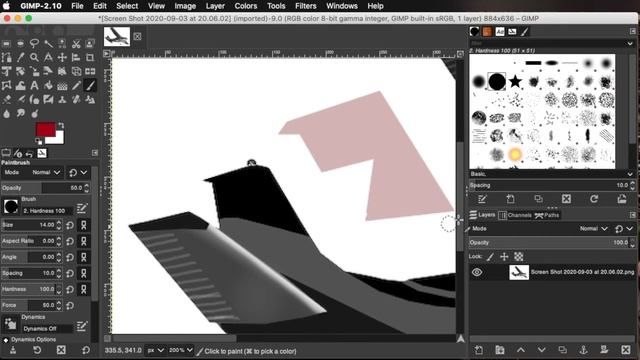Viewport: 640px width, 360px height.
Task: Select the Paintbrush tool
Action: pyautogui.click(x=90, y=85)
